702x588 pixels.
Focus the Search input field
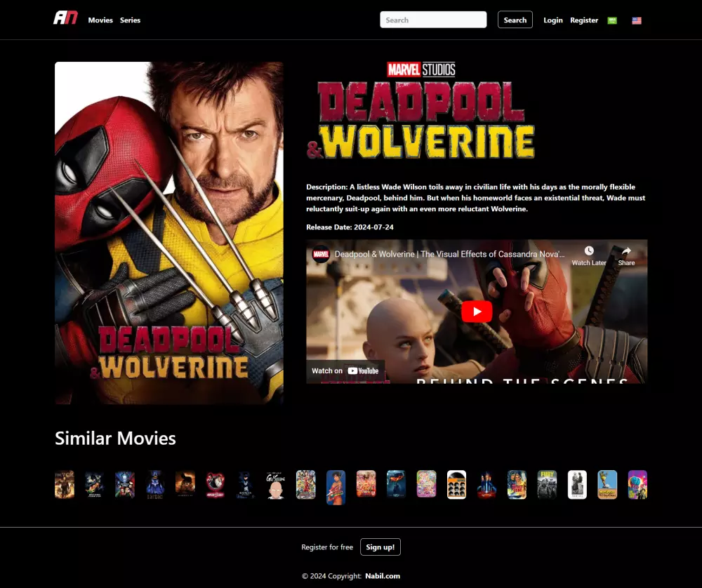pyautogui.click(x=433, y=20)
